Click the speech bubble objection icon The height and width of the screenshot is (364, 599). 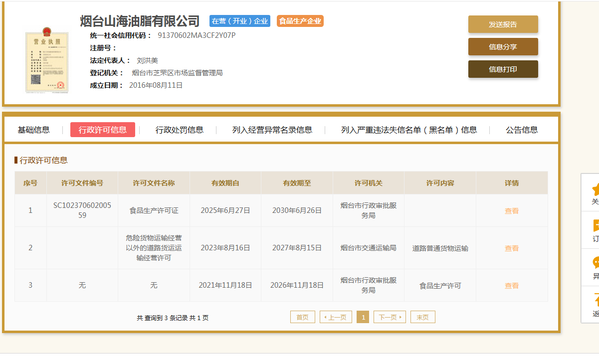[595, 263]
